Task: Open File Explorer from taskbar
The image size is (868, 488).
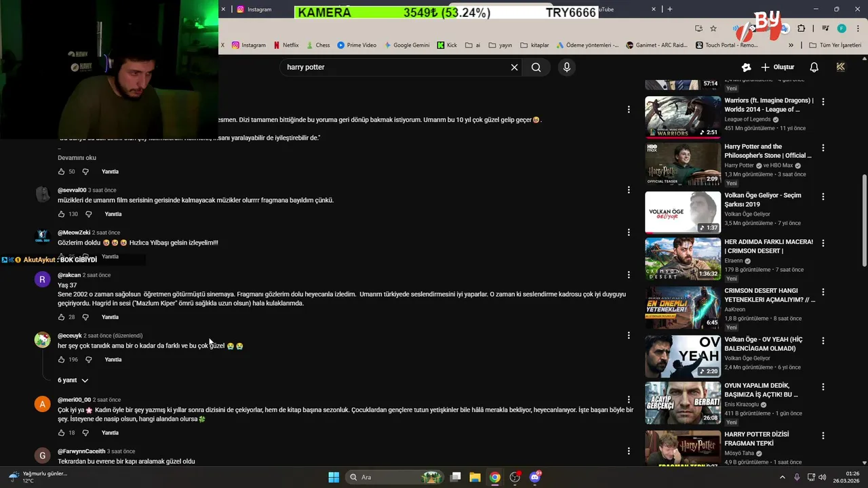Action: [x=475, y=477]
